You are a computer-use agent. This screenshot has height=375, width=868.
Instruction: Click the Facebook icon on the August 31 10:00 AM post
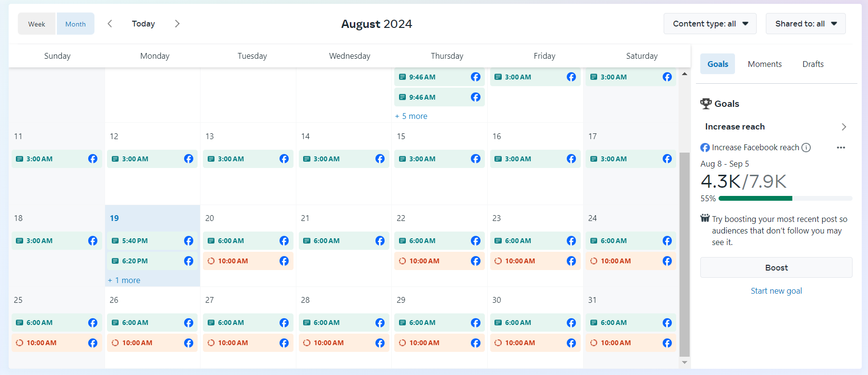[667, 343]
